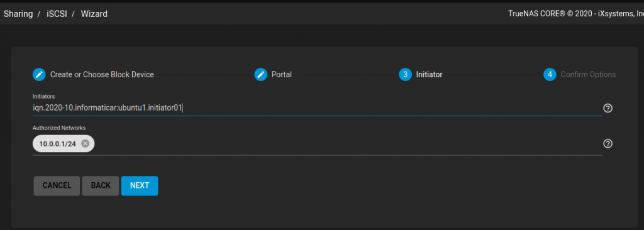
Task: Click the pencil icon for Create or Choose Block Device
Action: pos(39,75)
